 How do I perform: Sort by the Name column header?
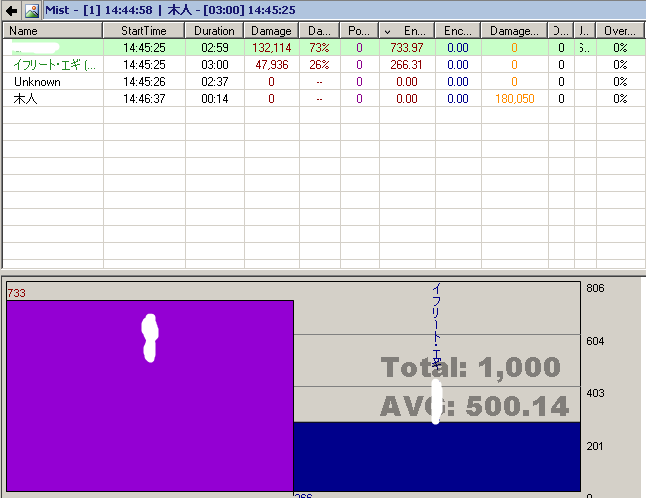click(x=53, y=31)
